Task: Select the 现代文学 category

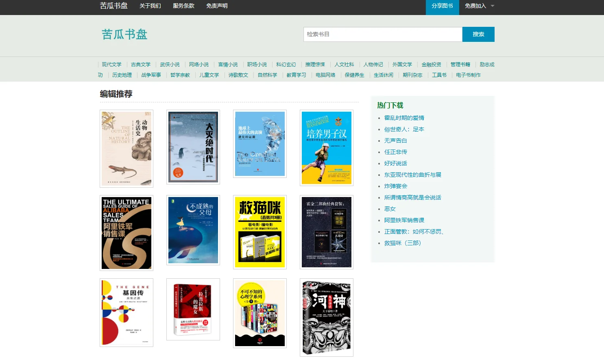Action: [x=111, y=65]
